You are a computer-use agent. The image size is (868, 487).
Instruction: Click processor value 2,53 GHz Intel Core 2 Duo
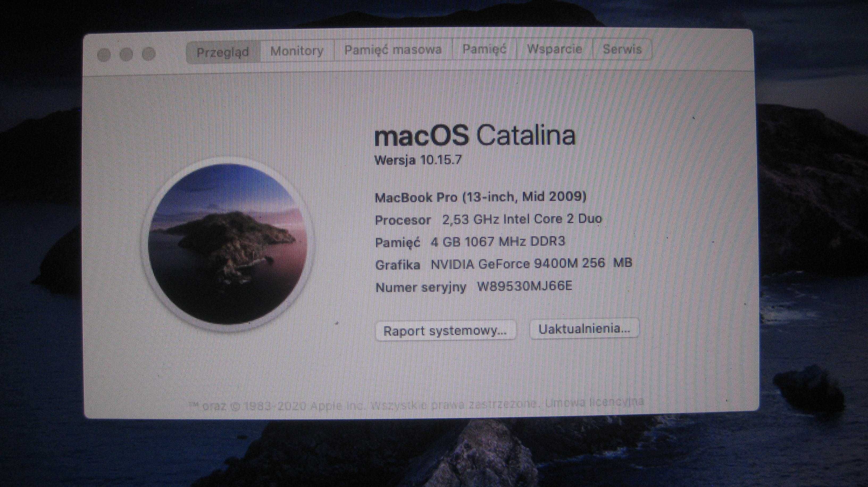click(522, 219)
